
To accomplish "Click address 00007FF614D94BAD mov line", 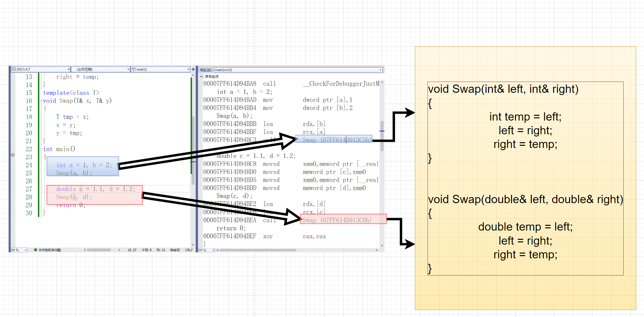I will pos(278,100).
